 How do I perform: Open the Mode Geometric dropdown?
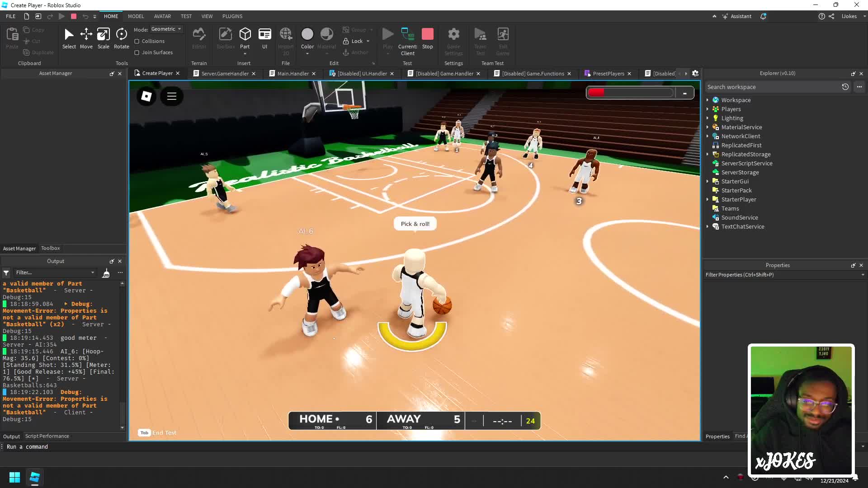(166, 29)
